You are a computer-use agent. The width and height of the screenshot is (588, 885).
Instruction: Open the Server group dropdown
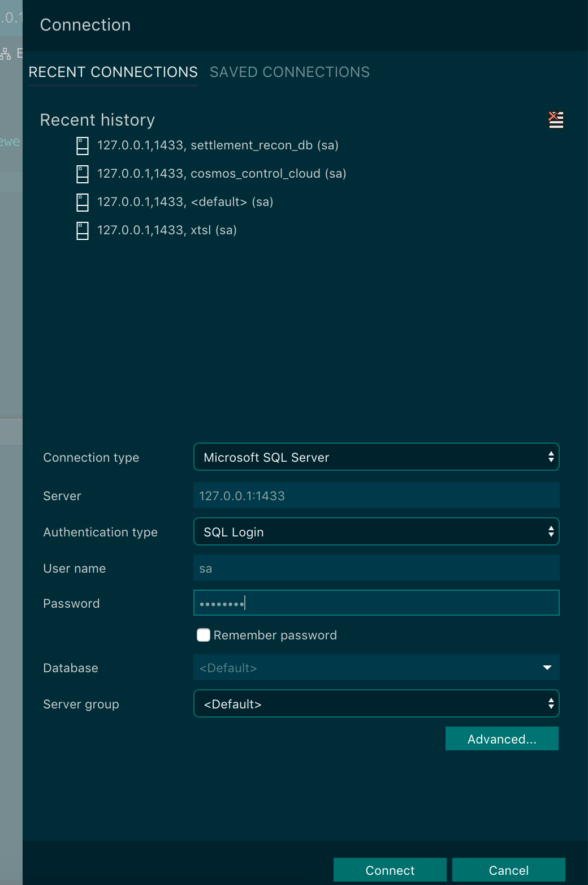[376, 703]
